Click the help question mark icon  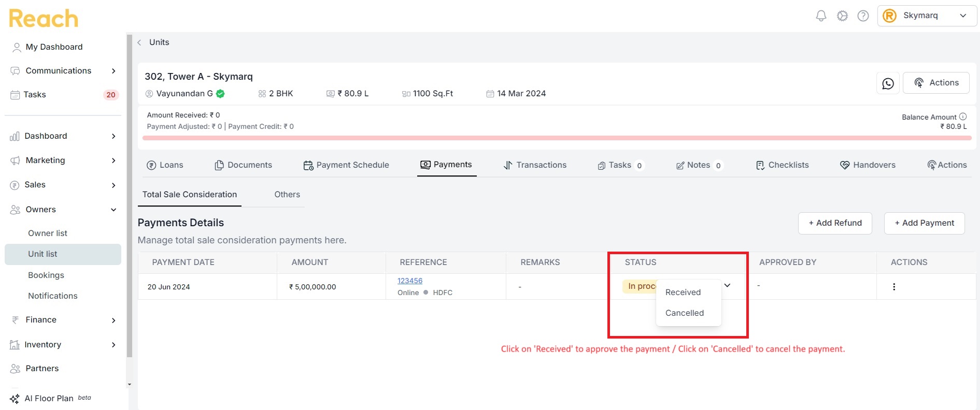click(863, 16)
